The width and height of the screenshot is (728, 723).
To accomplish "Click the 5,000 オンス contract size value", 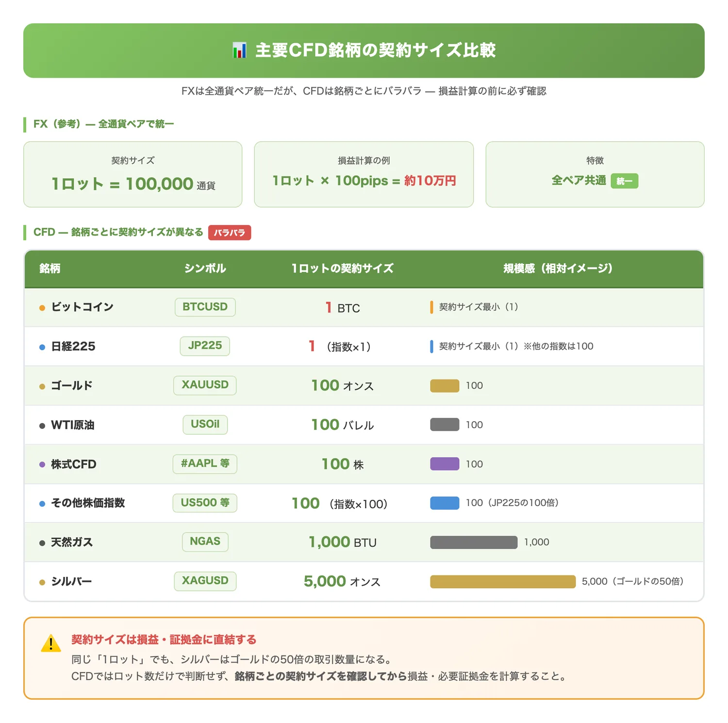I will coord(342,581).
